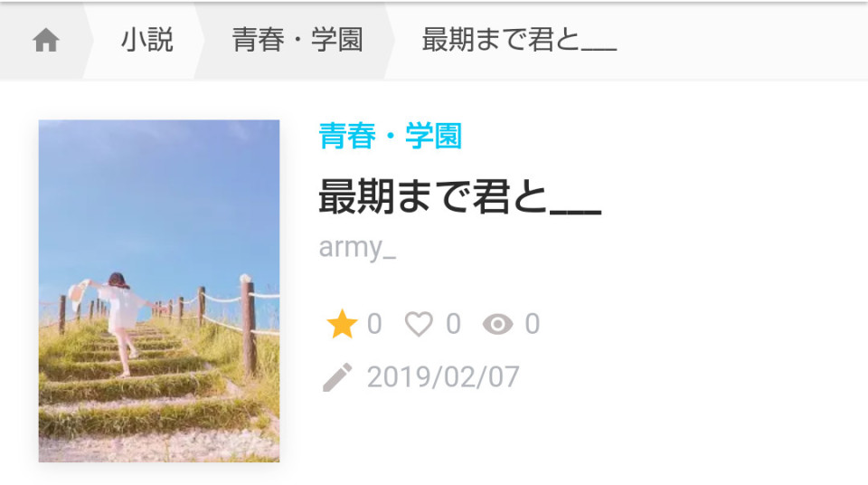The height and width of the screenshot is (485, 868).
Task: Click the eye view count icon
Action: point(497,324)
